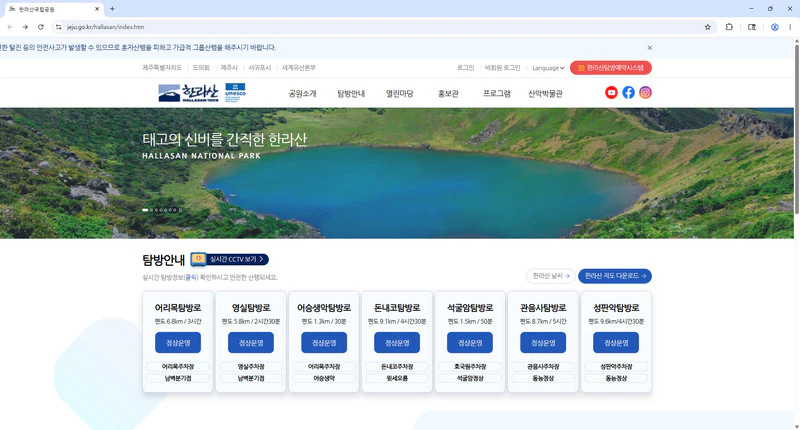Screen dimensions: 800x430
Task: Open the 도의회 link
Action: [x=201, y=67]
